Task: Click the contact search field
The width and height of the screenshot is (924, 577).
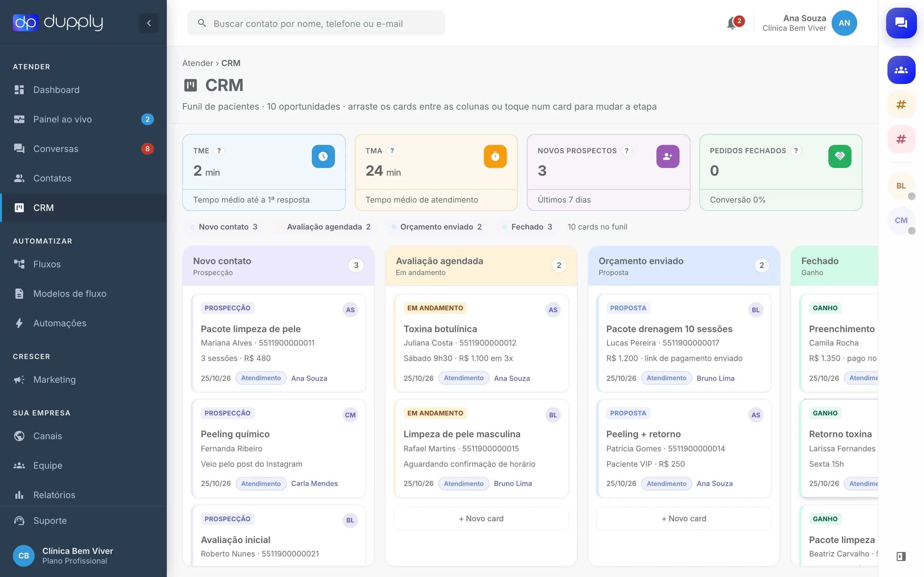Action: coord(316,23)
